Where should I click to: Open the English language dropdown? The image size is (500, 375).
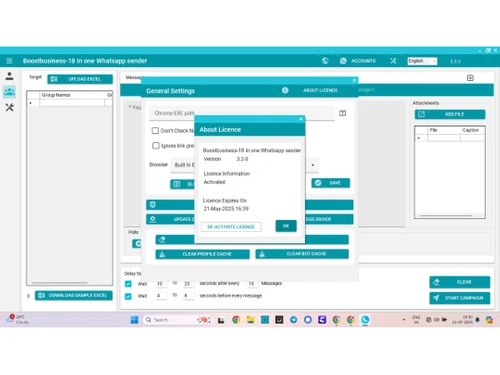(422, 61)
